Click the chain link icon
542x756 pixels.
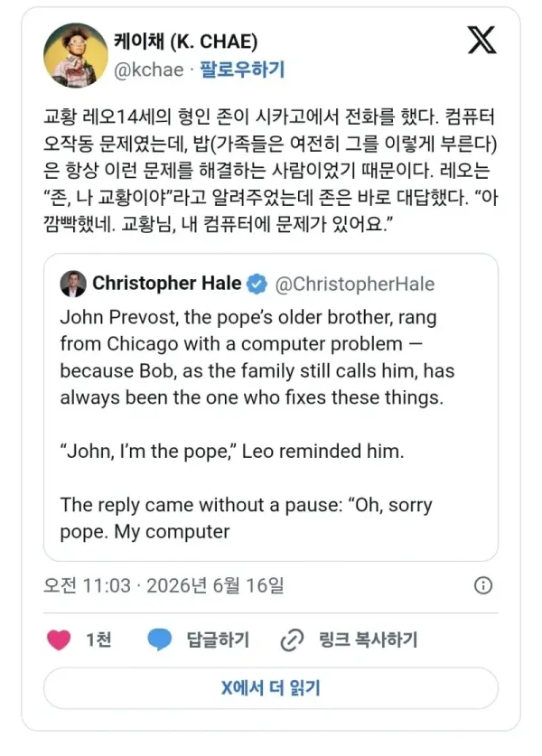[292, 640]
